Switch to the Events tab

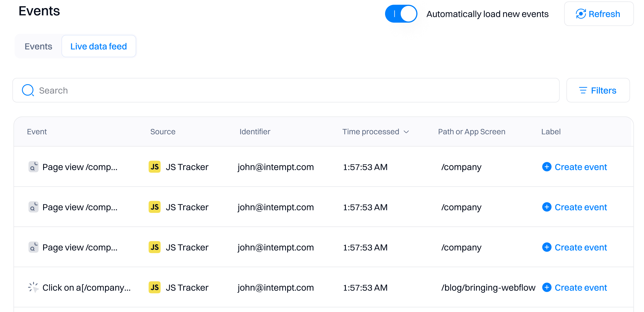click(x=38, y=46)
